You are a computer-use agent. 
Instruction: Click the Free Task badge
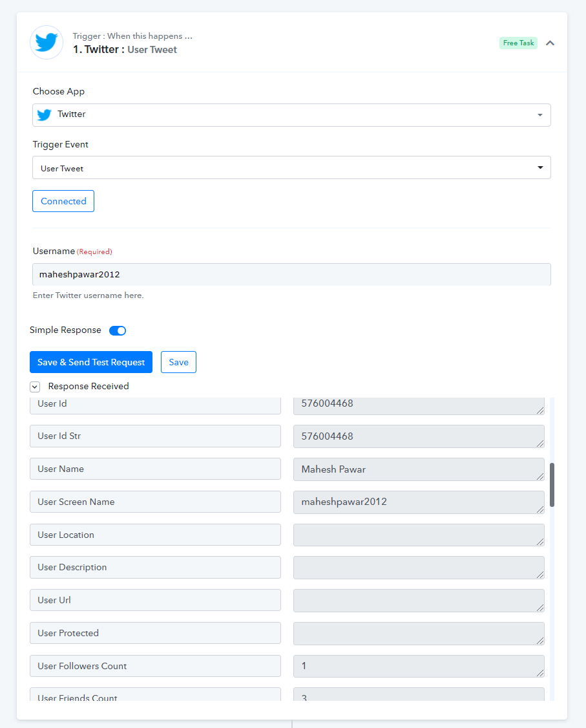518,43
